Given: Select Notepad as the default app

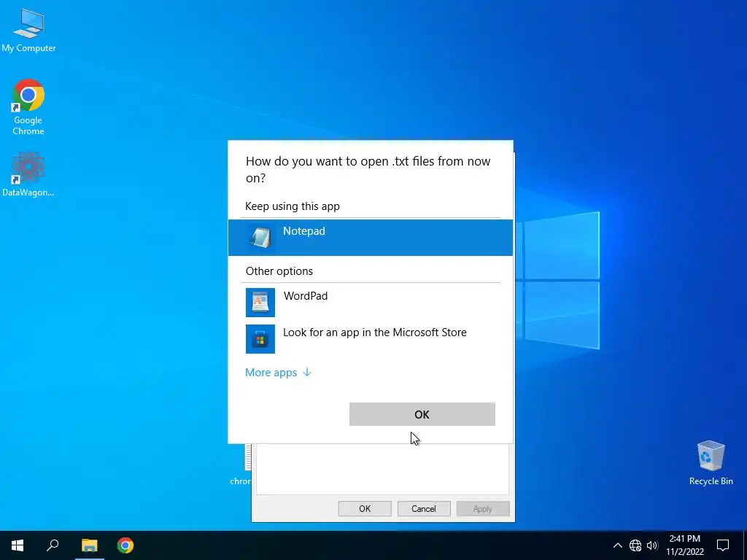Looking at the screenshot, I should point(370,237).
